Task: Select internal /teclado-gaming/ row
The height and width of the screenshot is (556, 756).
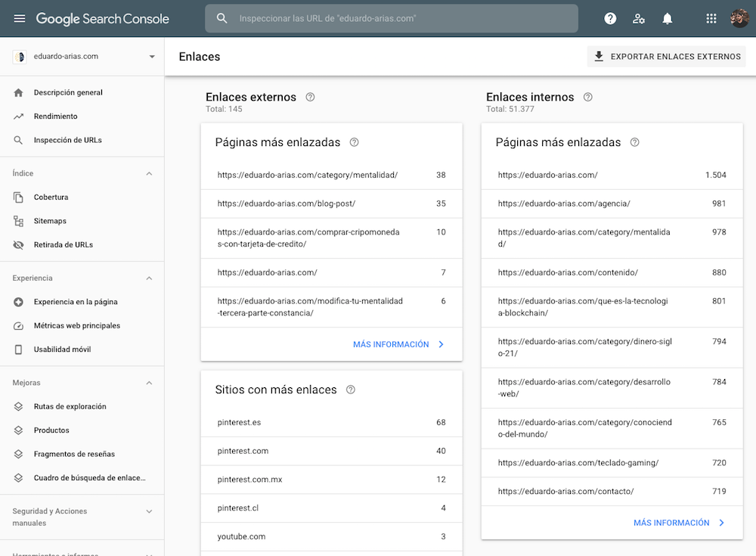Action: click(x=612, y=463)
